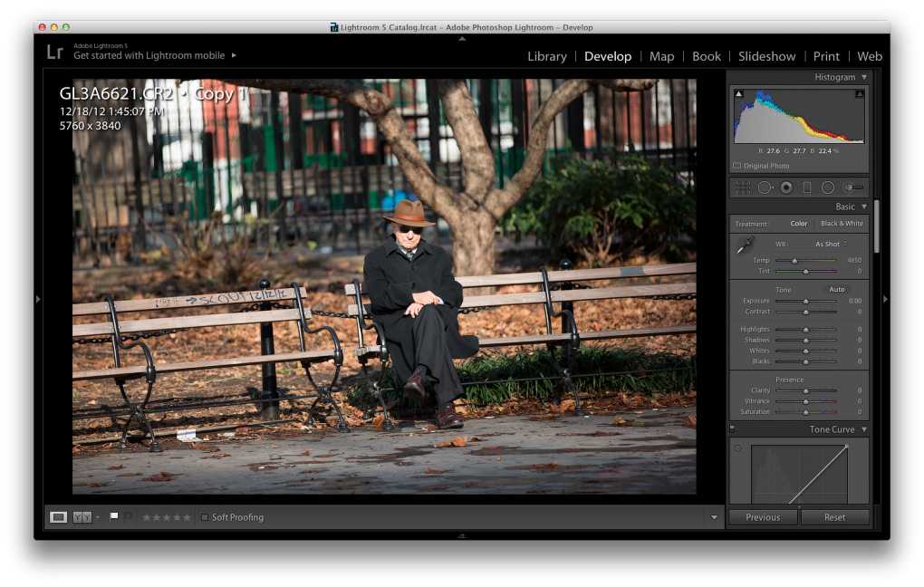Activate the Red Eye Correction tool
The width and height of the screenshot is (924, 587).
click(785, 188)
